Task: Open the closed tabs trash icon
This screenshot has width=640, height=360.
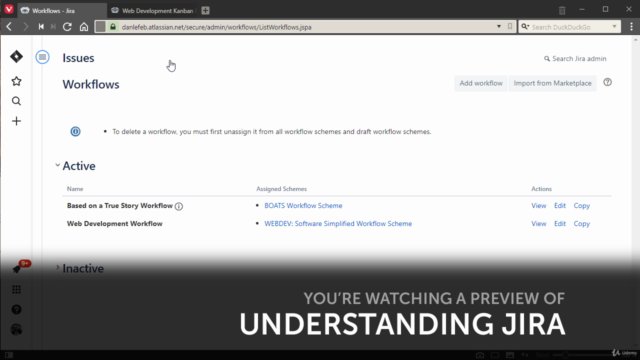Action: pyautogui.click(x=562, y=11)
